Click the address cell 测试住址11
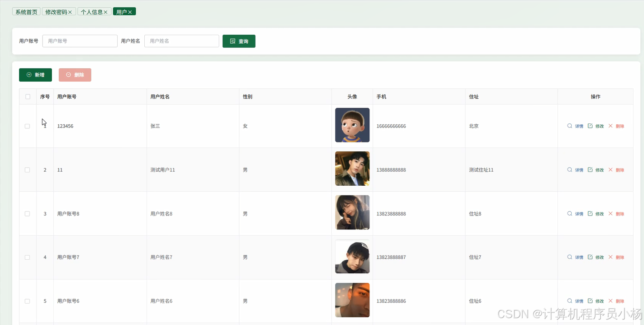This screenshot has height=325, width=644. 481,170
